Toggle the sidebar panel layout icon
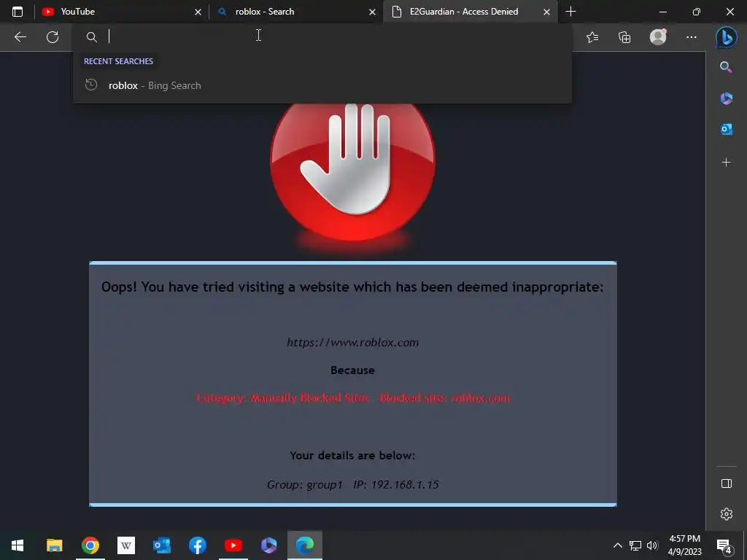Image resolution: width=747 pixels, height=560 pixels. 726,484
